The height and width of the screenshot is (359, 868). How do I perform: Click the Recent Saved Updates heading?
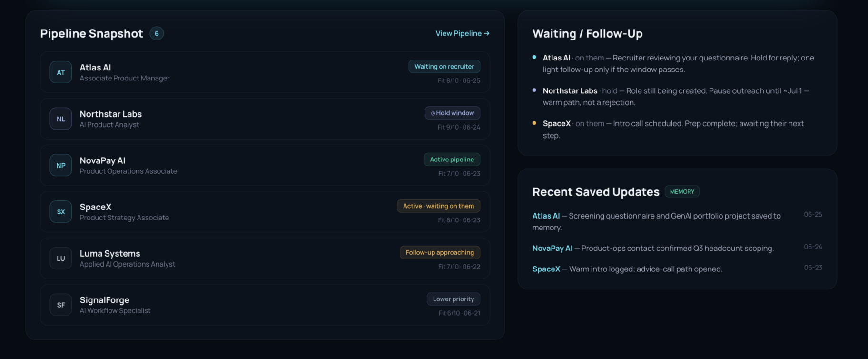click(596, 192)
